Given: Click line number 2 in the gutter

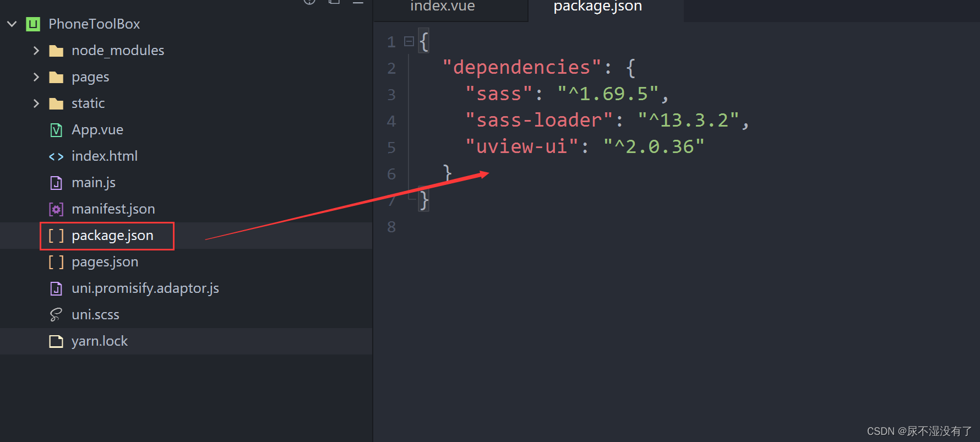Looking at the screenshot, I should [391, 68].
